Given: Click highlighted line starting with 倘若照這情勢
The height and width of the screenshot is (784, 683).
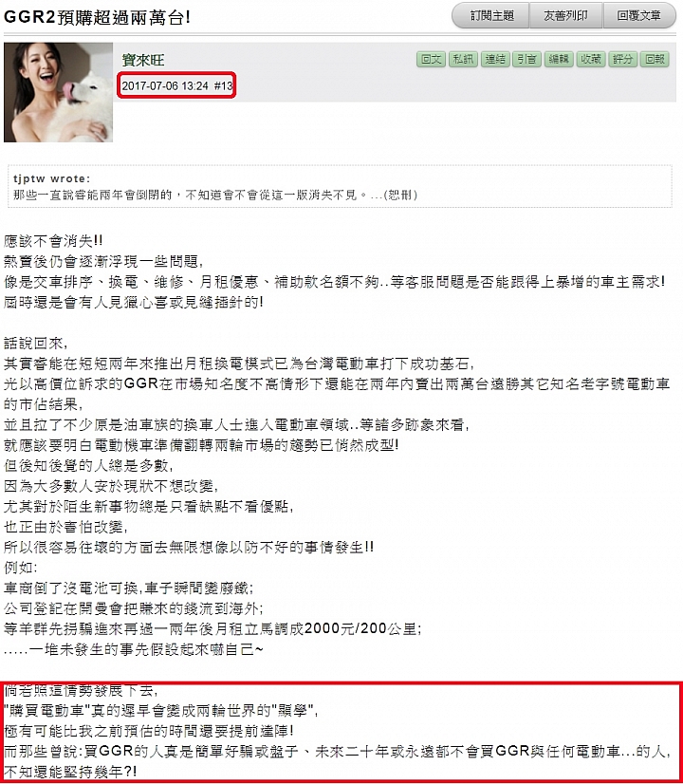Looking at the screenshot, I should click(81, 690).
